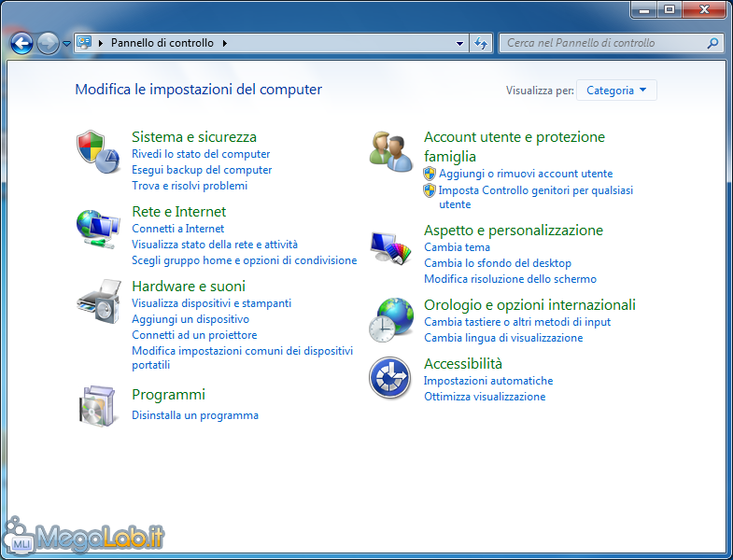Click Cambia tastiere o altri metodi di input
Screen dimensions: 733x560
[x=517, y=322]
